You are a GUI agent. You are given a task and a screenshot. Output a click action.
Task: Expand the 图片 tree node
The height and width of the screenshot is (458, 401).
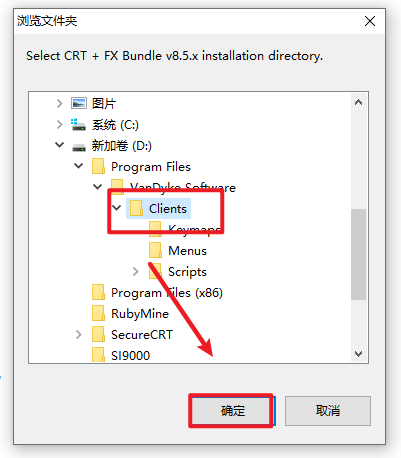coord(60,104)
